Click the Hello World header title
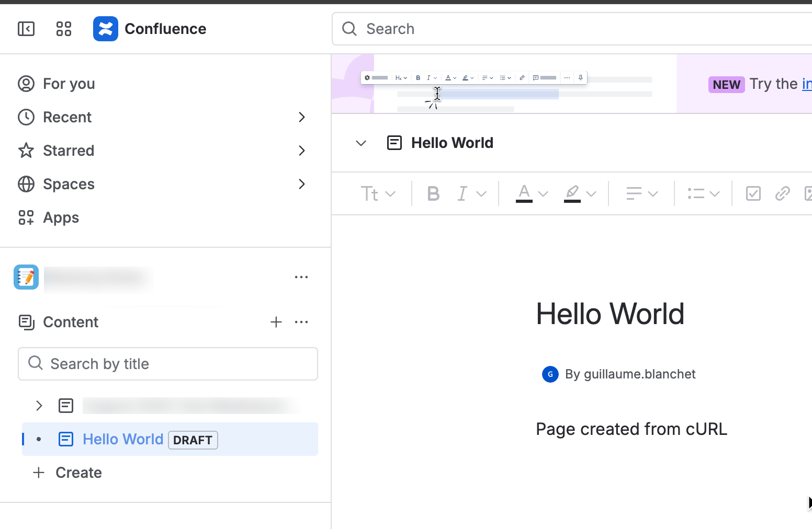The height and width of the screenshot is (529, 812). (452, 143)
